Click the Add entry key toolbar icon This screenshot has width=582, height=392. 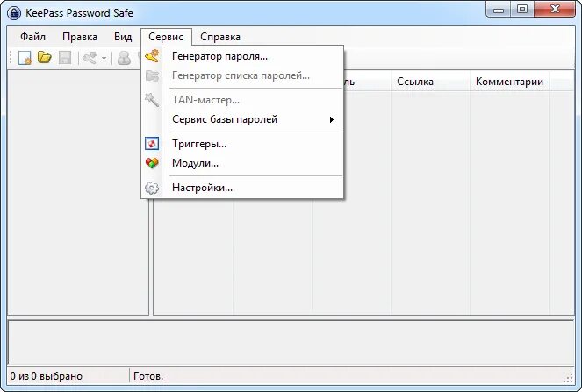[x=90, y=58]
